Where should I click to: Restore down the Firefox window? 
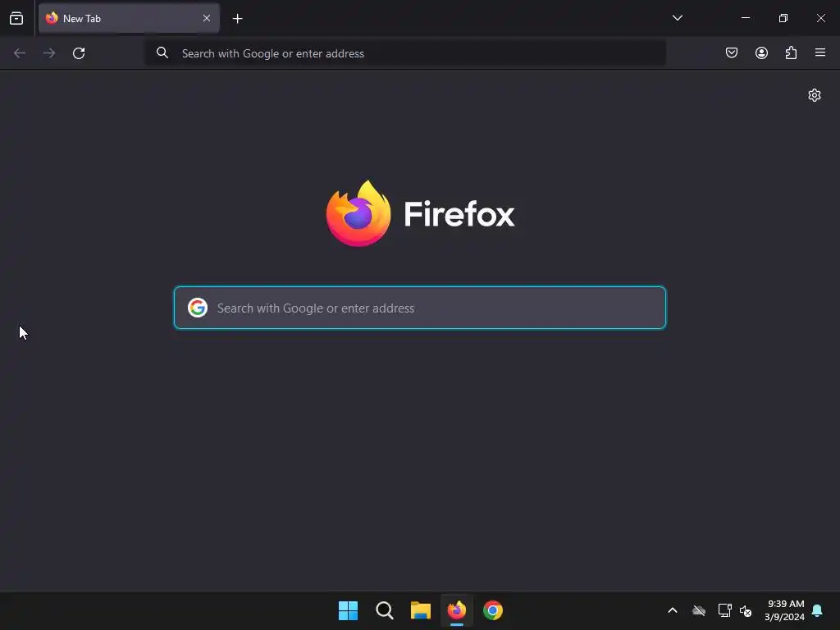(783, 18)
